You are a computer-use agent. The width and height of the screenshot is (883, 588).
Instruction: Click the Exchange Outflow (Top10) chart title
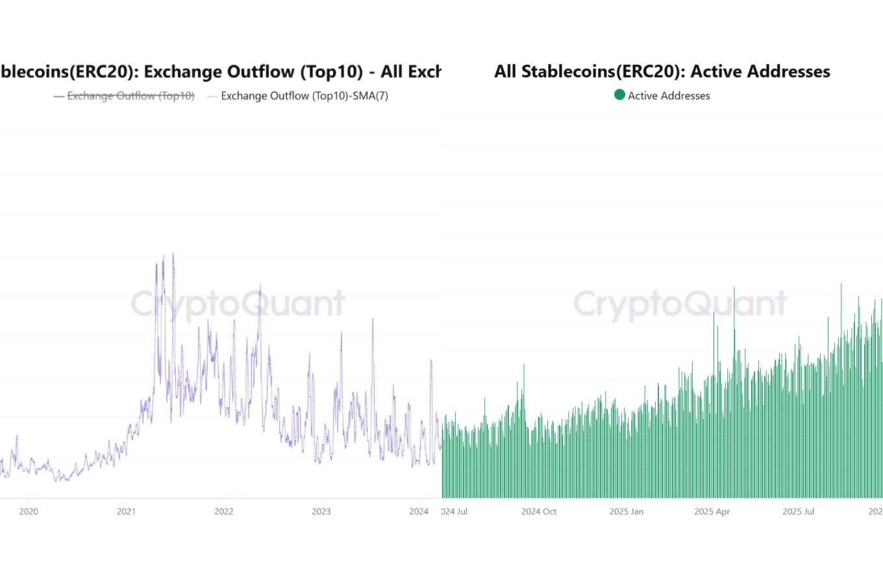point(219,71)
